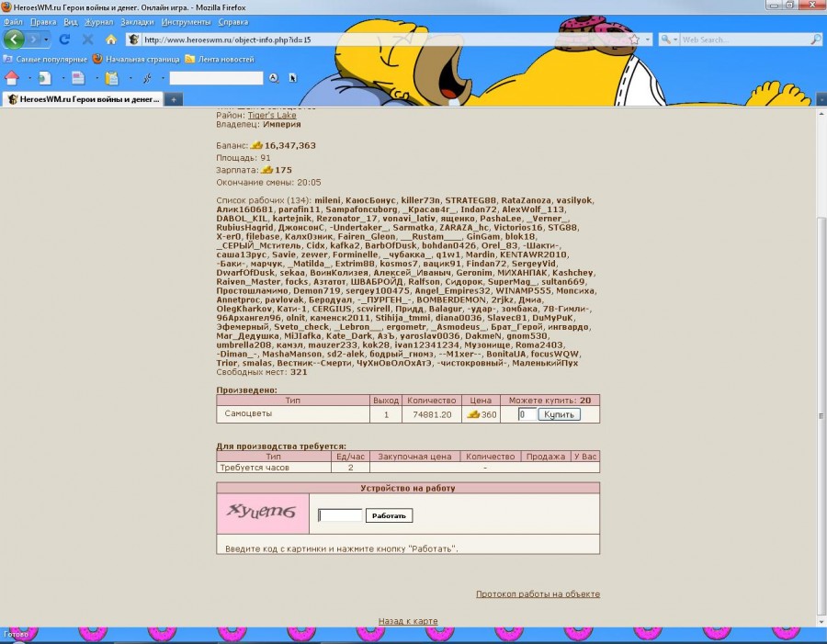Viewport: 827px width, 644px height.
Task: Expand the clipboard icon dropdown arrow
Action: 130,78
